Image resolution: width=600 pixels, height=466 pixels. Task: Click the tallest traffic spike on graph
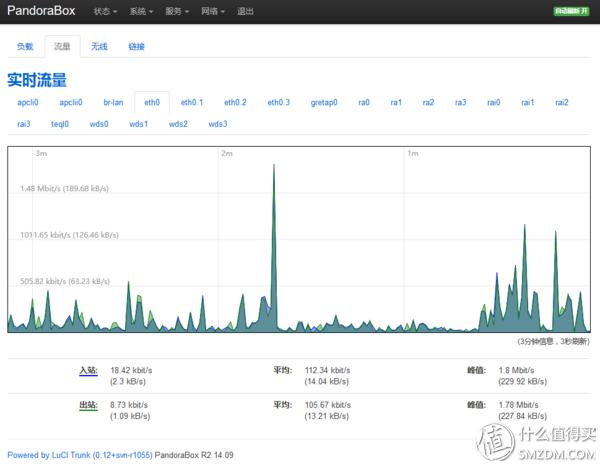[x=274, y=168]
